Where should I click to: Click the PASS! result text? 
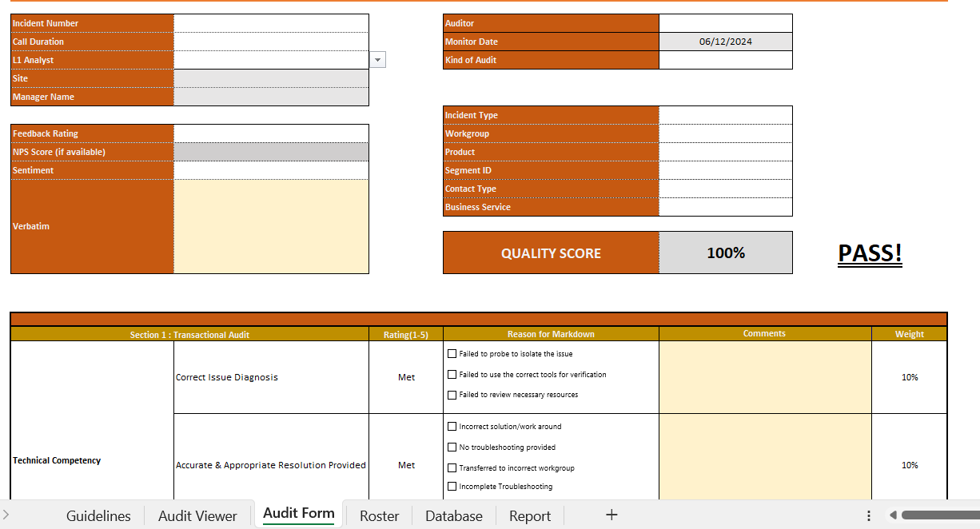tap(870, 253)
